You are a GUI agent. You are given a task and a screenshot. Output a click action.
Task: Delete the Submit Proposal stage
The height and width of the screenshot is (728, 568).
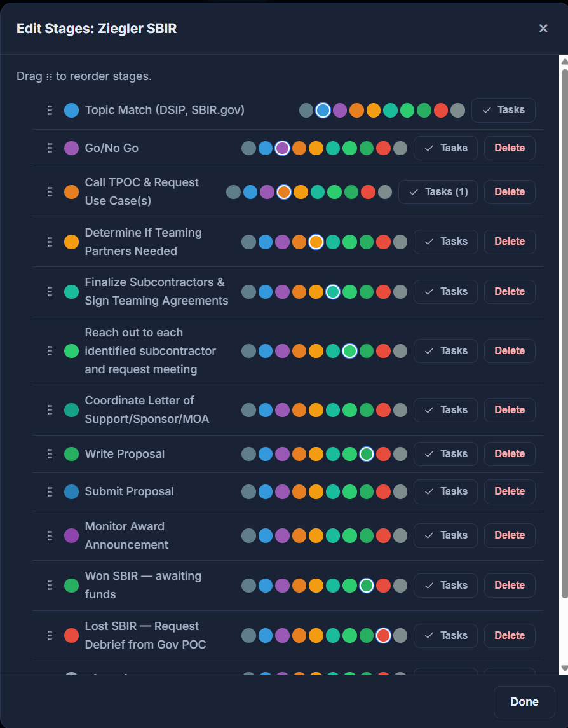tap(510, 491)
